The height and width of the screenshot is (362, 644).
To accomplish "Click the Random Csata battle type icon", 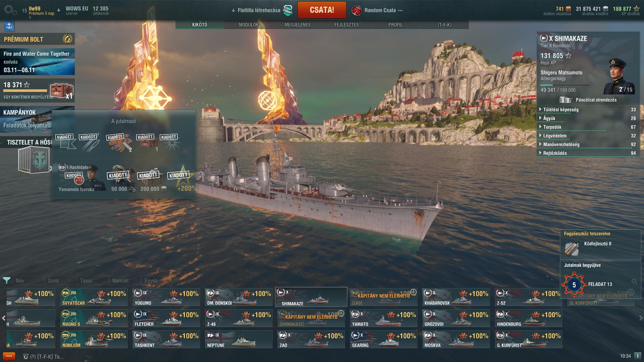I will coord(357,10).
